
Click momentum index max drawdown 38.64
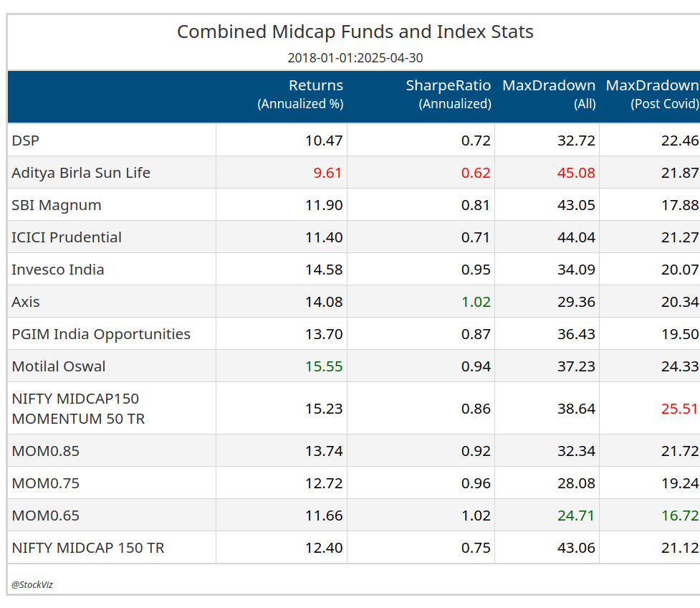point(576,409)
